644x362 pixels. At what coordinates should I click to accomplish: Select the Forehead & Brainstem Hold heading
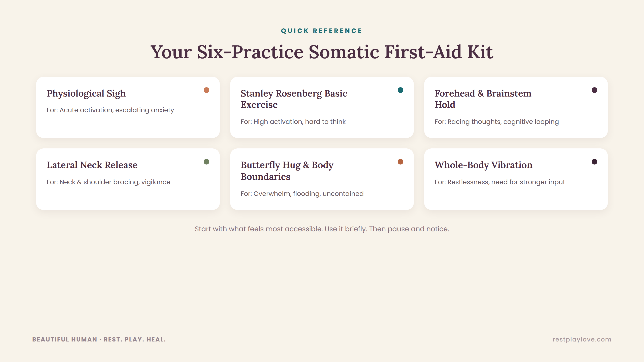pos(483,99)
